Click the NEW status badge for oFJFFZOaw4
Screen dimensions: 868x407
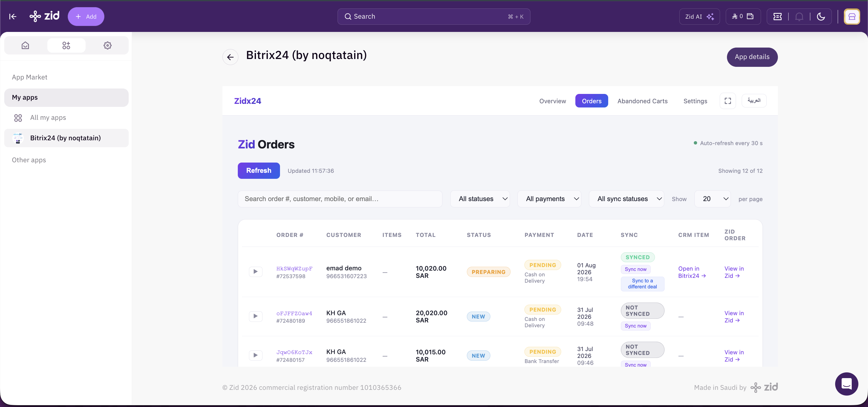[x=478, y=316]
